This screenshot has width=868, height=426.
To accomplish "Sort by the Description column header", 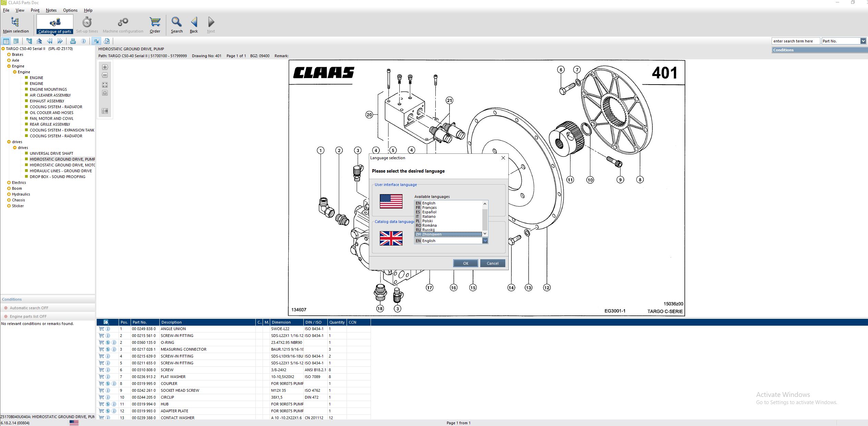I will tap(207, 322).
